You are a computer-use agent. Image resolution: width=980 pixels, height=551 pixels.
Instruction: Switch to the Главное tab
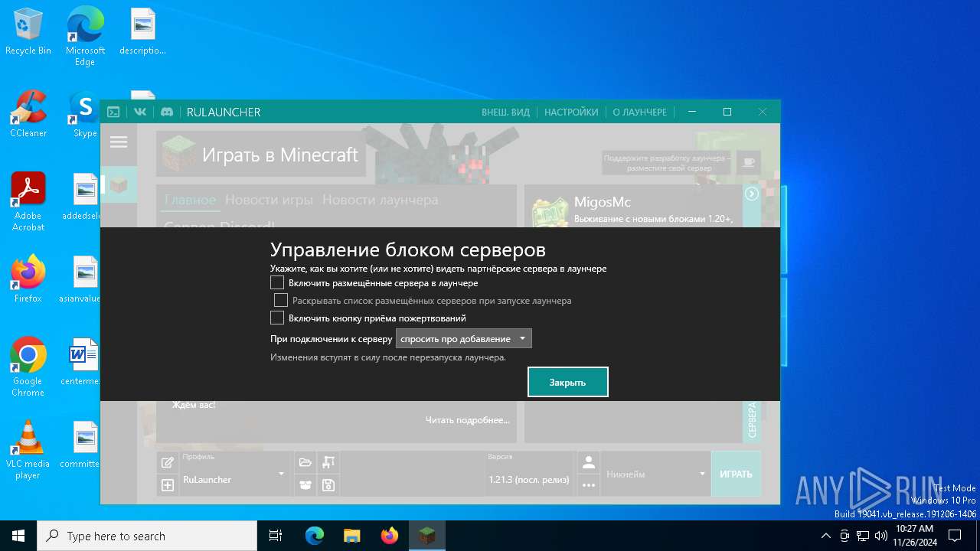click(x=190, y=200)
